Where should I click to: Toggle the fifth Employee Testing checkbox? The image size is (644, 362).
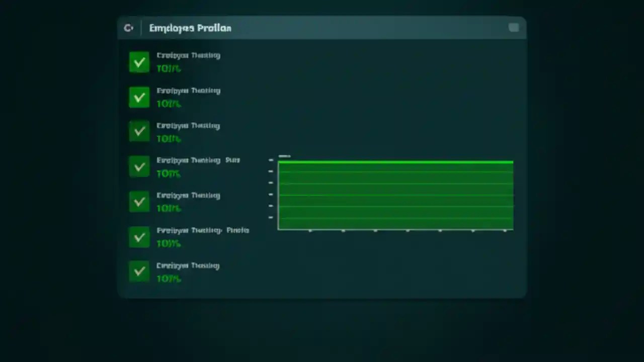(139, 202)
